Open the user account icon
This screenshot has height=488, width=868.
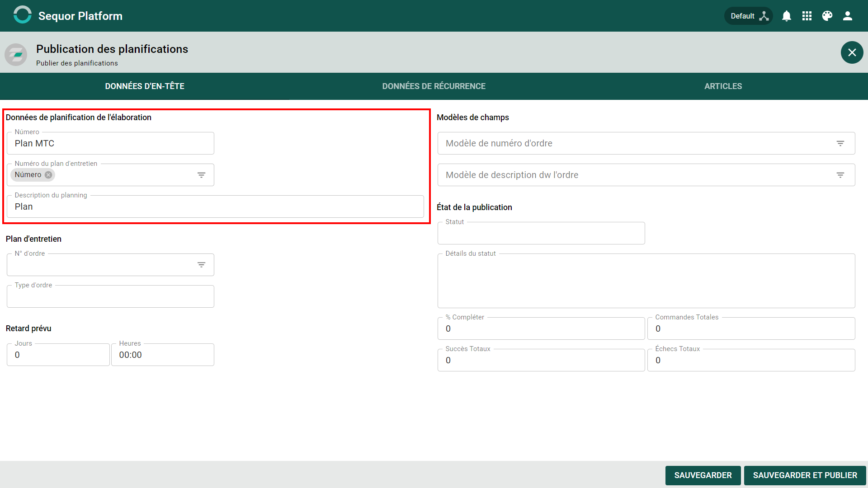848,16
